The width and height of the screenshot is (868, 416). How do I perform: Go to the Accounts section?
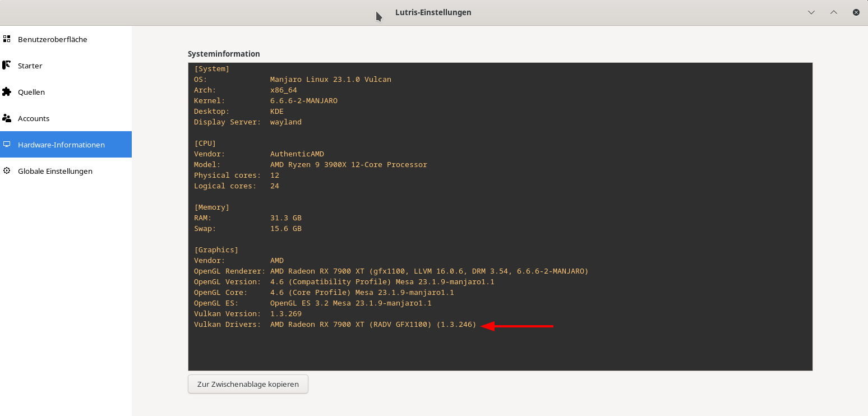tap(66, 118)
